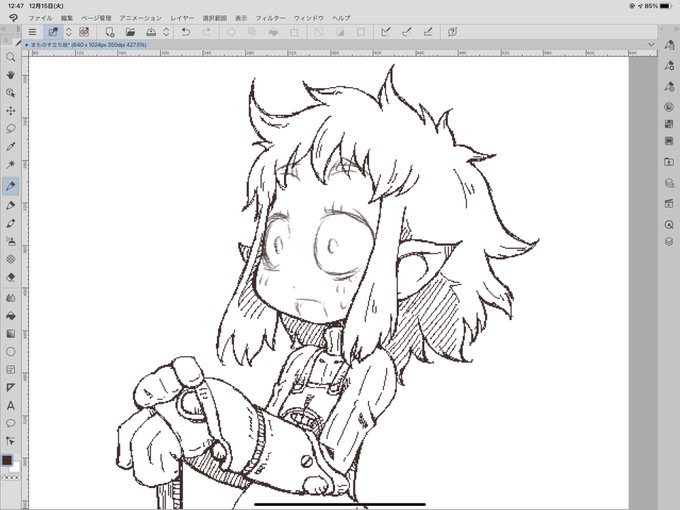Select the transparent color swatch
Viewport: 680px width, 510px height.
coord(10,477)
